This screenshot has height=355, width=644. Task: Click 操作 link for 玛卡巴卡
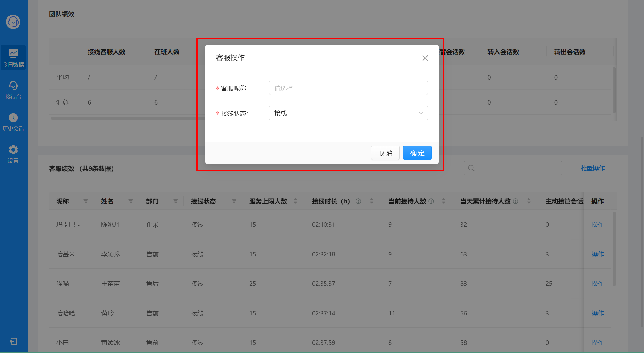(x=598, y=225)
